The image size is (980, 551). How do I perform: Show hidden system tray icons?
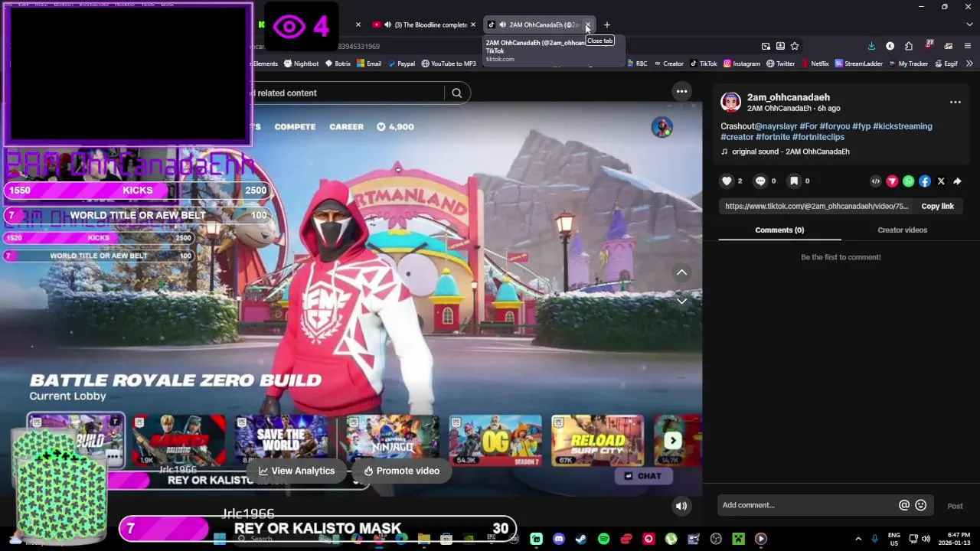tap(858, 539)
